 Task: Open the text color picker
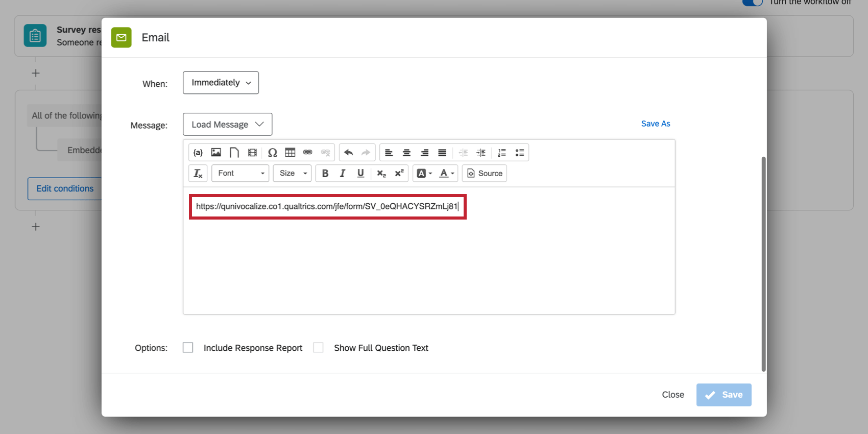447,174
